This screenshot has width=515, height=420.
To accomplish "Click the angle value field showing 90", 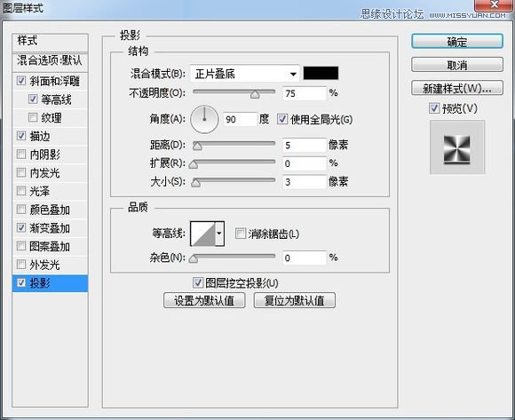I will click(x=240, y=119).
